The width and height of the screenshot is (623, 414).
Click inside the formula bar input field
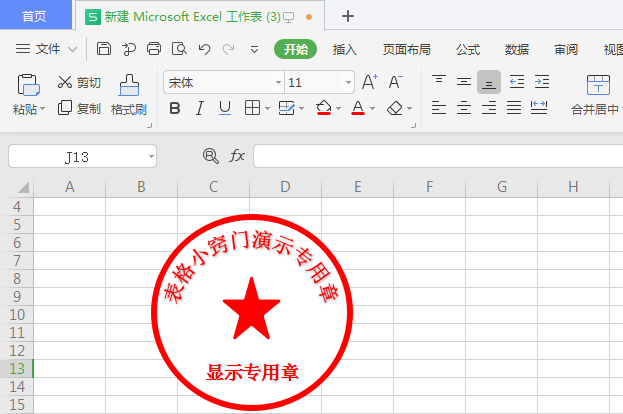[430, 156]
